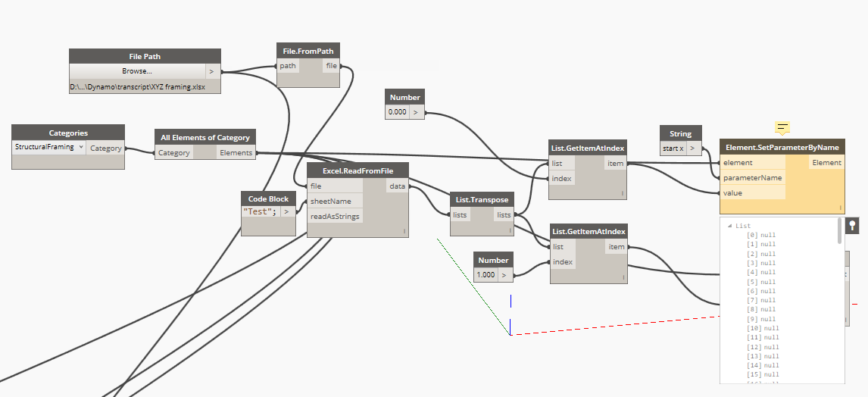868x397 pixels.
Task: Select the Element.SetParameterByName node header
Action: pos(782,147)
